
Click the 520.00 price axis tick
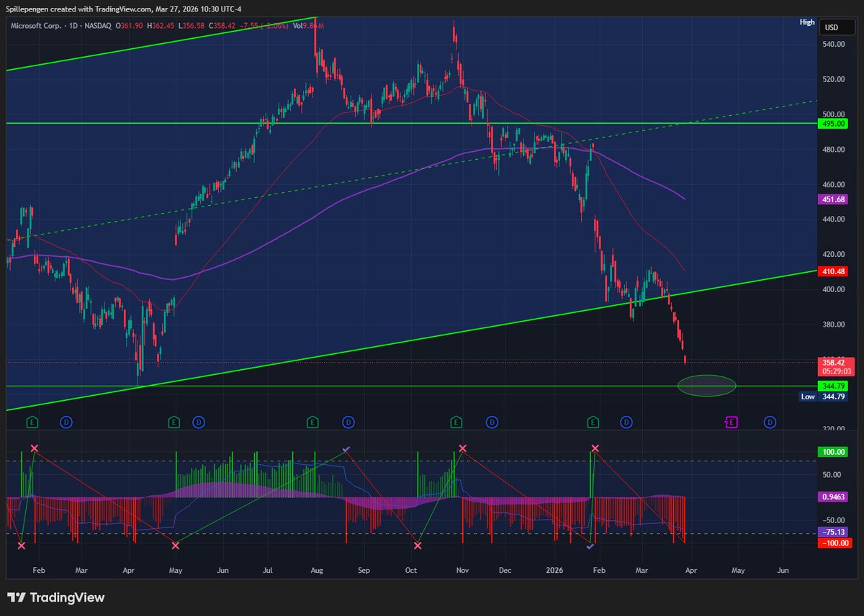pyautogui.click(x=834, y=79)
